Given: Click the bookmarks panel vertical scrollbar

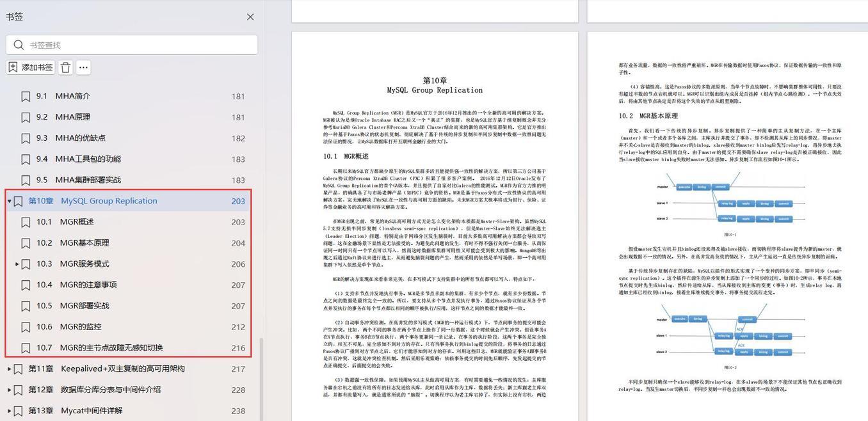Looking at the screenshot, I should pyautogui.click(x=262, y=379).
